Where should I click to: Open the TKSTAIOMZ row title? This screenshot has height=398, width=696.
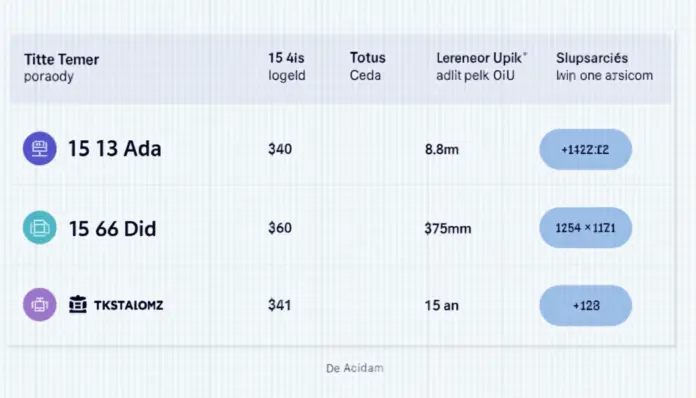coord(129,305)
